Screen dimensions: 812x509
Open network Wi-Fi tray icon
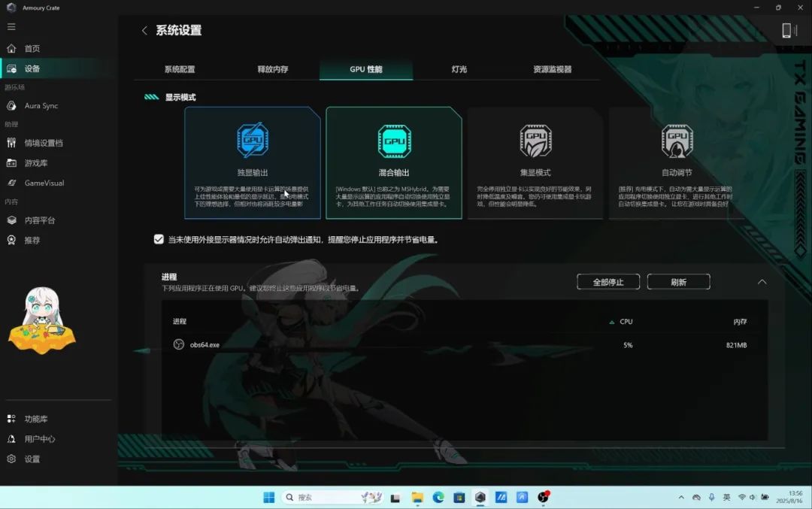[741, 498]
